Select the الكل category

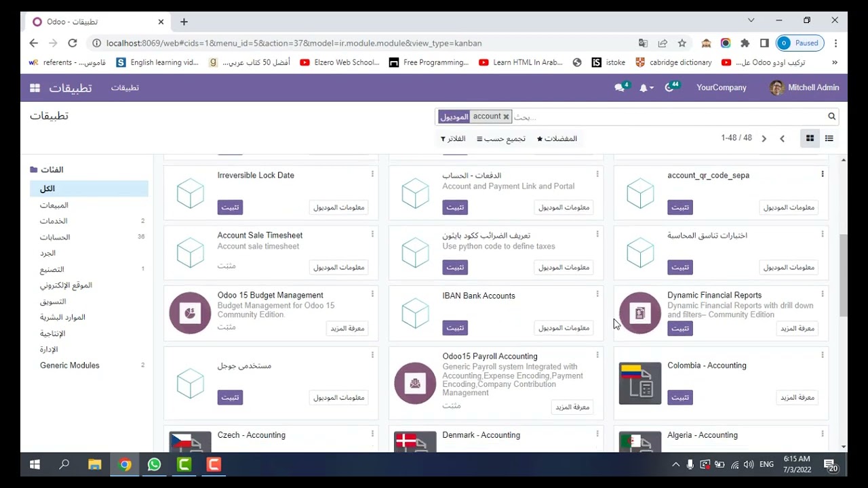tap(89, 188)
